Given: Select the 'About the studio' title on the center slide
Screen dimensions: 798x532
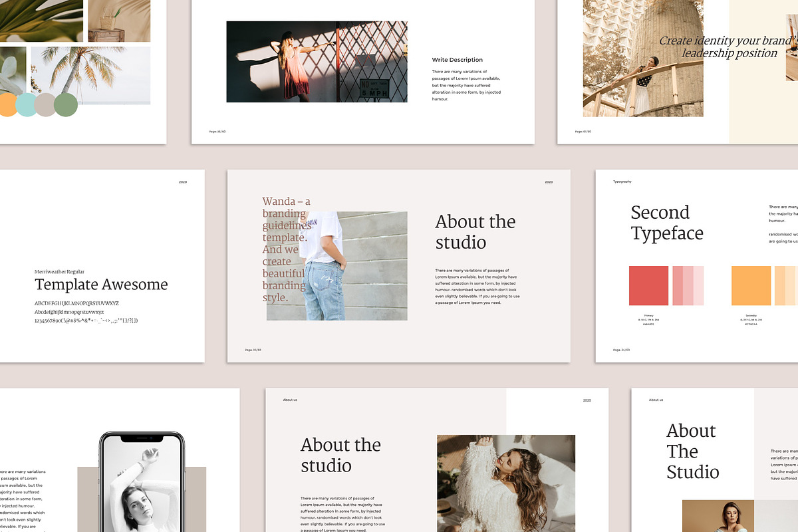Looking at the screenshot, I should pos(475,231).
